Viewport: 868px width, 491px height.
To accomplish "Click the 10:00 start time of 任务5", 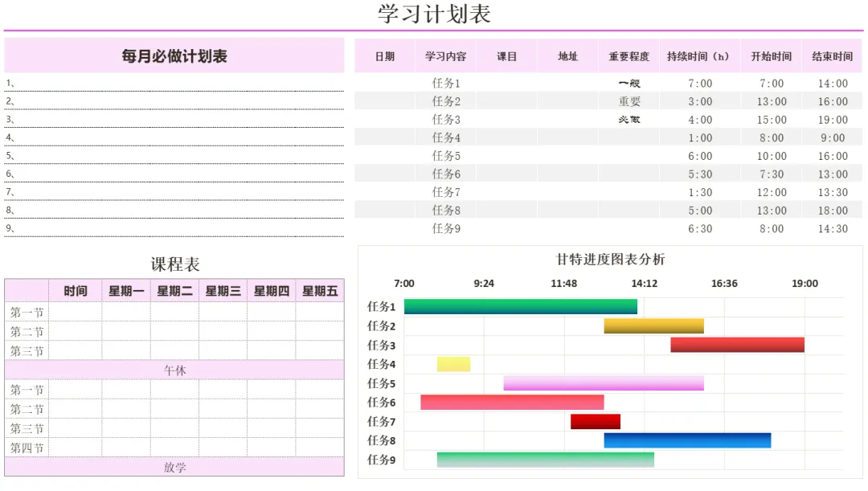I will [772, 156].
